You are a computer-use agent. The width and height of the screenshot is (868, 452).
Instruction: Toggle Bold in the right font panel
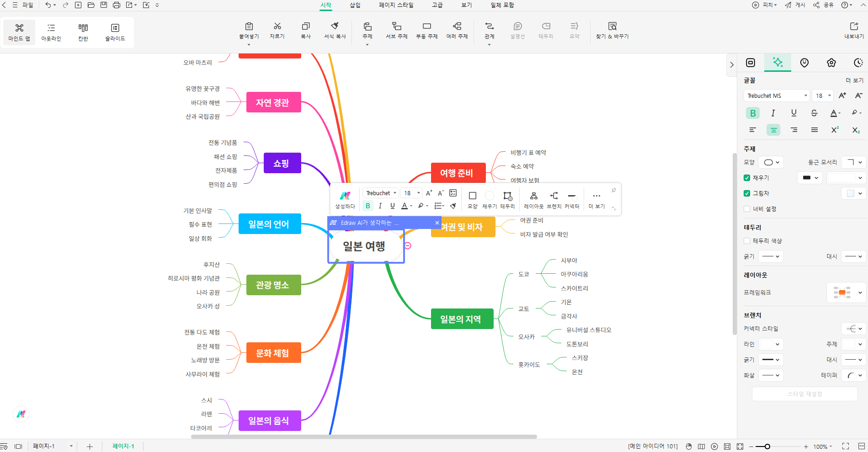click(x=753, y=113)
